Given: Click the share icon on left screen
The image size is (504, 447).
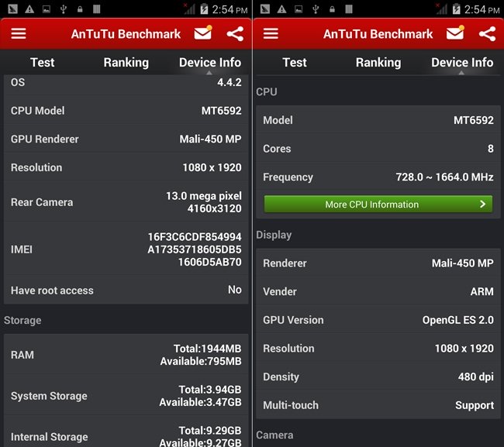Looking at the screenshot, I should [x=235, y=34].
